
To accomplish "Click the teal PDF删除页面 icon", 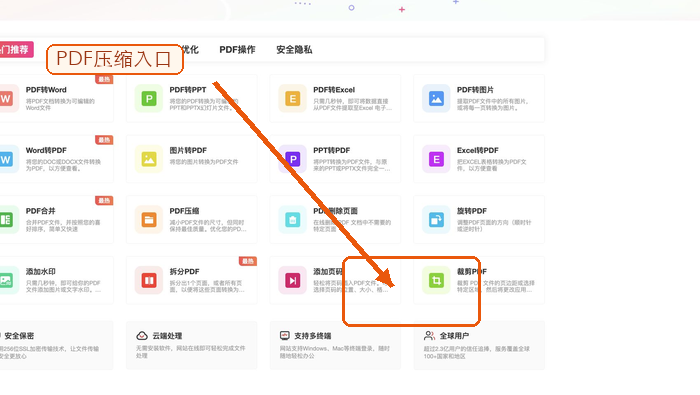I will 293,220.
